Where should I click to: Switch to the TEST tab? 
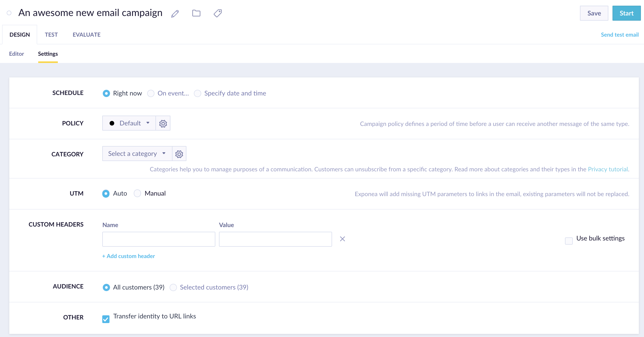(x=51, y=35)
